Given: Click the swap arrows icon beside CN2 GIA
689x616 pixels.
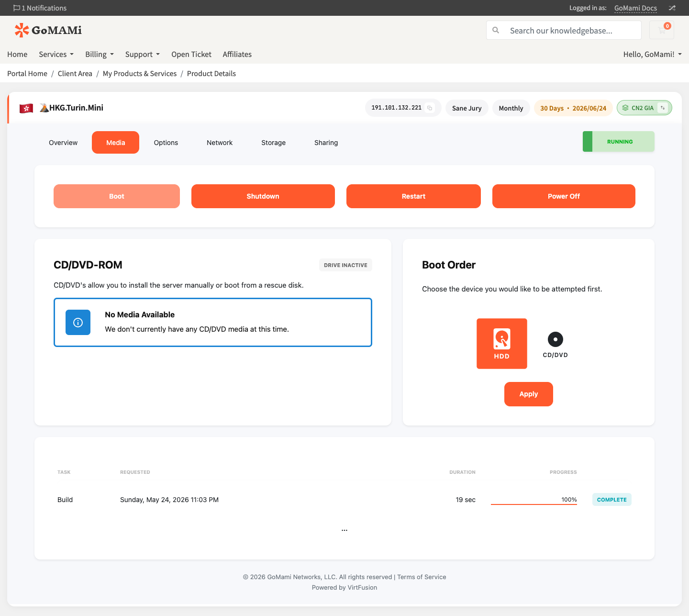Looking at the screenshot, I should tap(663, 108).
